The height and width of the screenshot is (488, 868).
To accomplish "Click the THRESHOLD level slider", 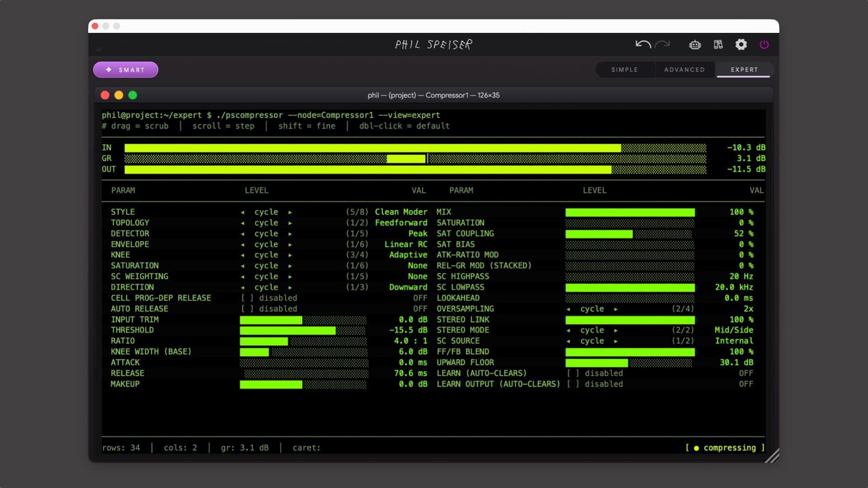I will click(303, 331).
